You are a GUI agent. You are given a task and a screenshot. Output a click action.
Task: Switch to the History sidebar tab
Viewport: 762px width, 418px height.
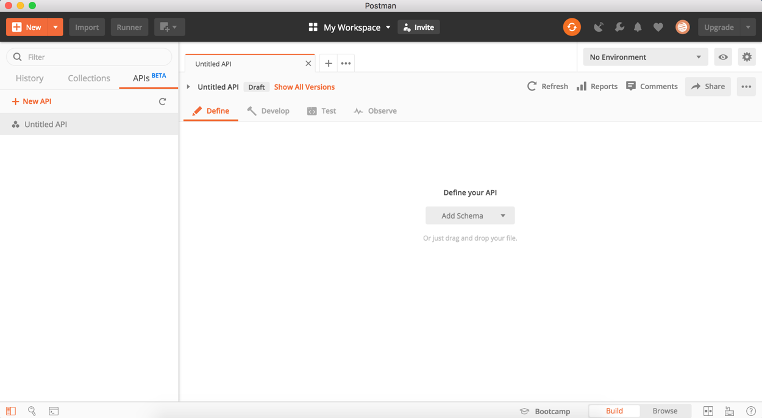click(x=29, y=78)
